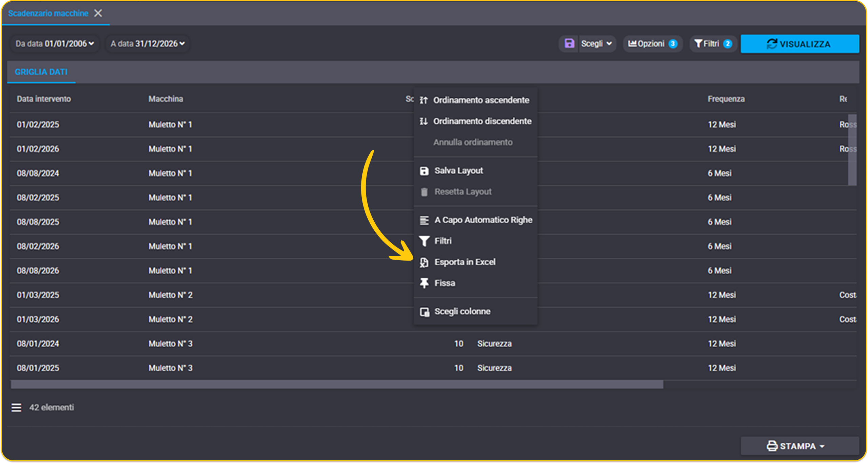Select row dated 08/01/2024
The image size is (868, 463).
(x=433, y=344)
